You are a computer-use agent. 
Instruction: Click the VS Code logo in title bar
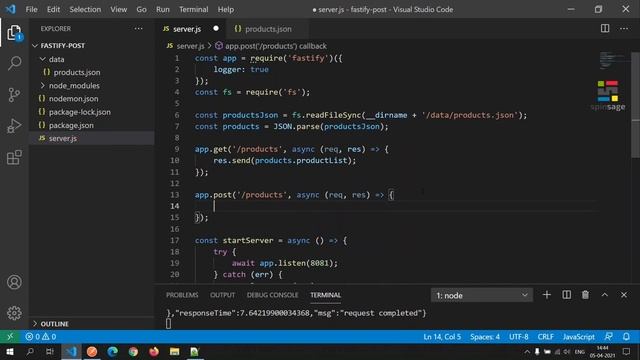coord(10,9)
